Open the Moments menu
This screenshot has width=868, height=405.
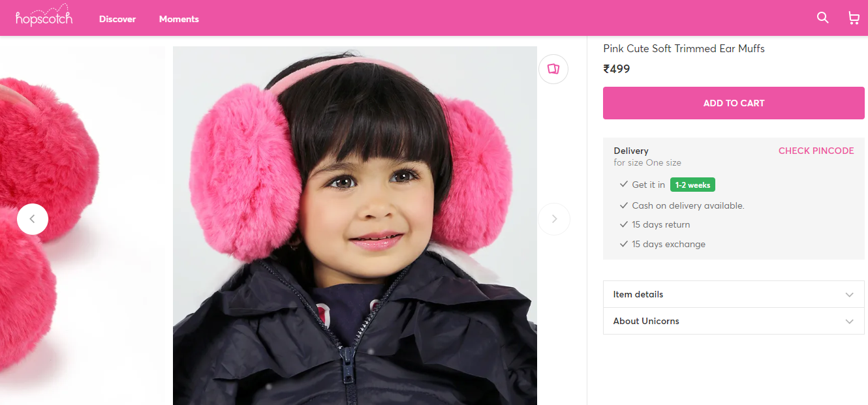[x=179, y=19]
